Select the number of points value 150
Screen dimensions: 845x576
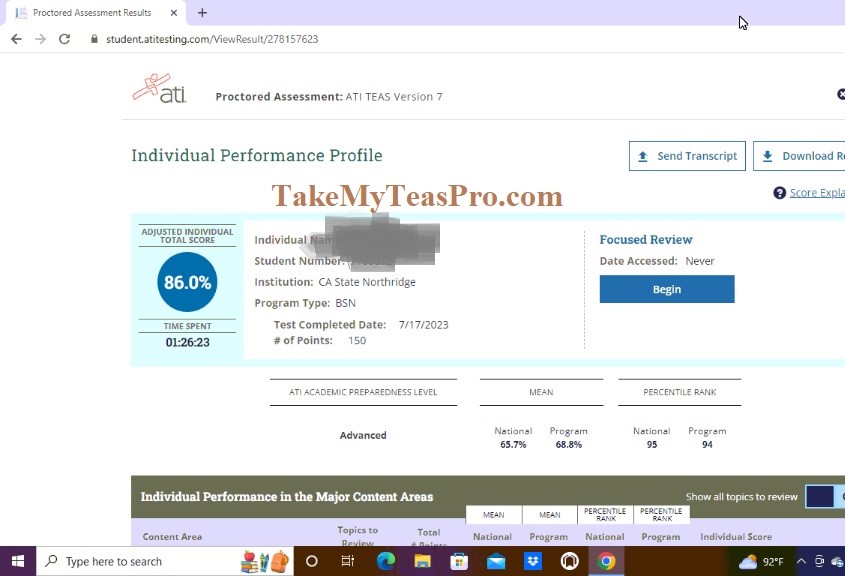357,341
